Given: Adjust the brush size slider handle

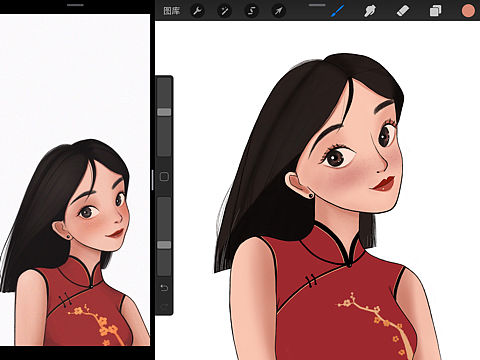Looking at the screenshot, I should coord(164,112).
